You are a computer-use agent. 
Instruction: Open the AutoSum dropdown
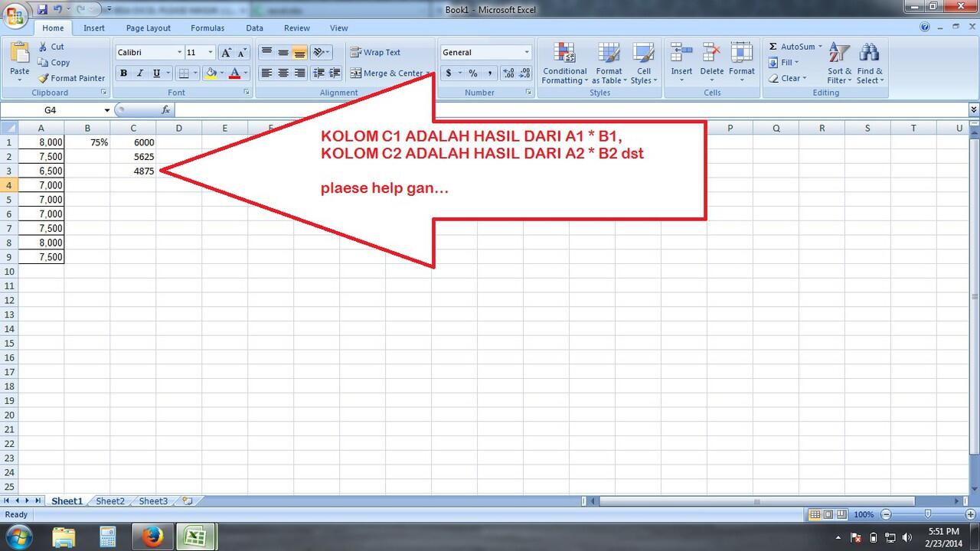pyautogui.click(x=820, y=47)
